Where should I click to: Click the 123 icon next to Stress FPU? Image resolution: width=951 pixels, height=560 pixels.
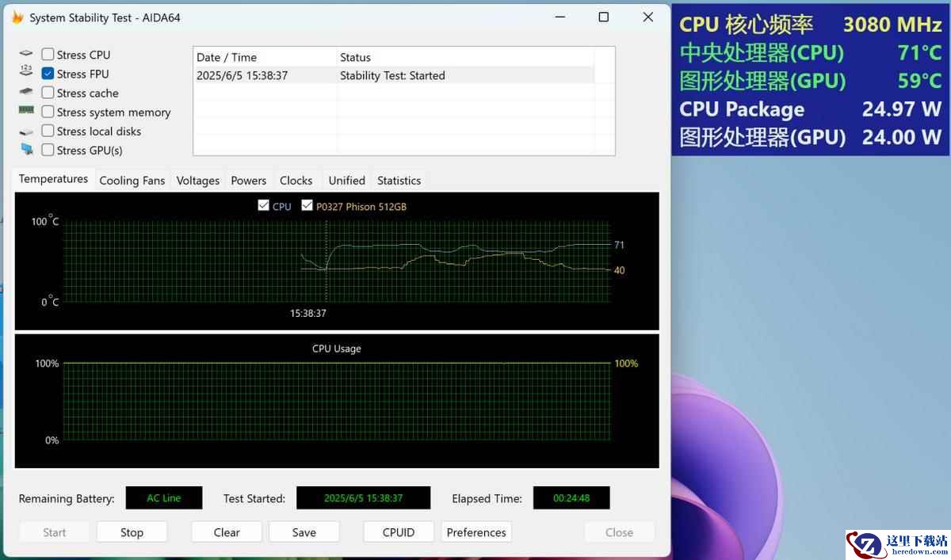point(26,73)
